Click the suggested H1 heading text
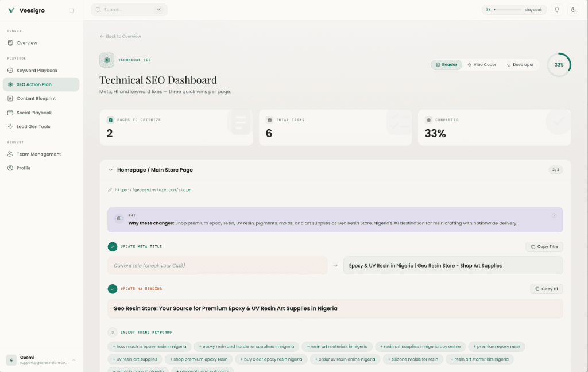Image resolution: width=588 pixels, height=372 pixels. (225, 308)
